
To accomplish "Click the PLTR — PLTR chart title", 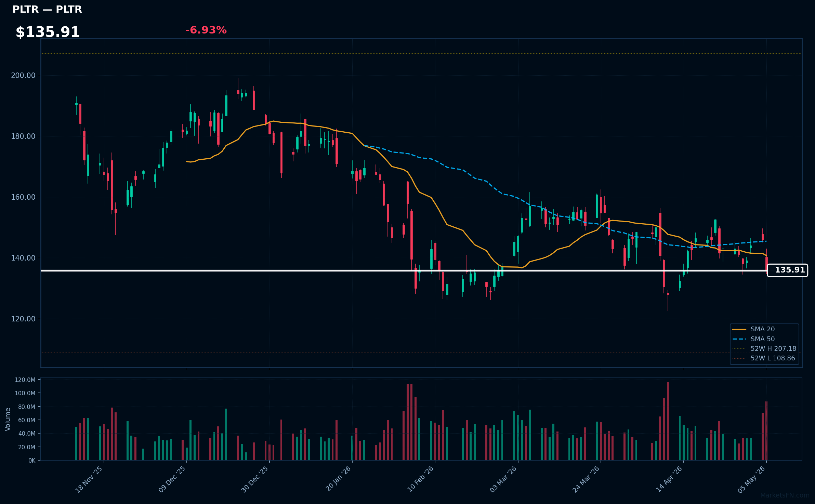I will point(47,10).
